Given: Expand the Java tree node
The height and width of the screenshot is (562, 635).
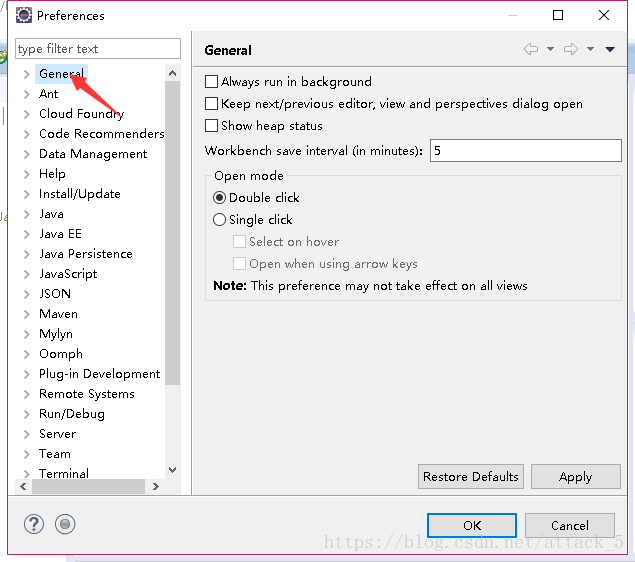Looking at the screenshot, I should [26, 214].
